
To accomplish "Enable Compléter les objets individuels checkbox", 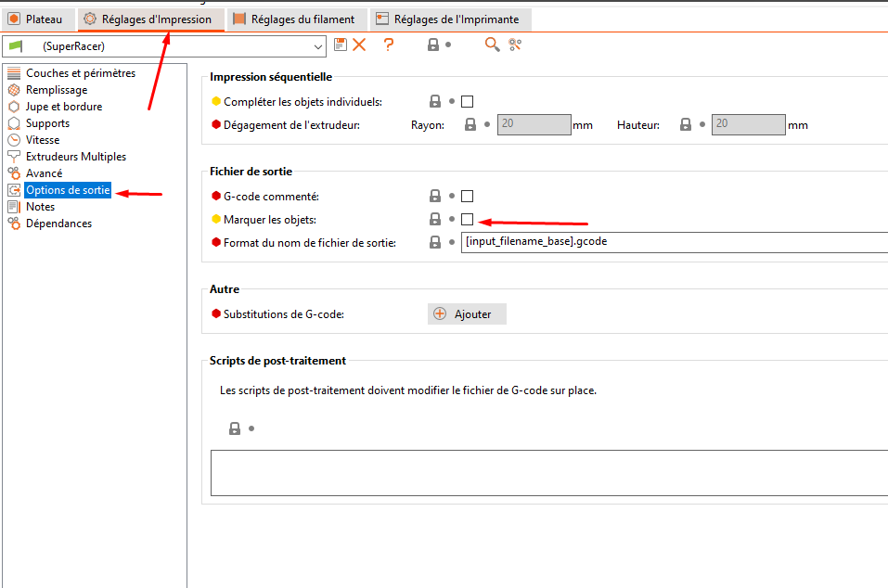I will coord(468,101).
